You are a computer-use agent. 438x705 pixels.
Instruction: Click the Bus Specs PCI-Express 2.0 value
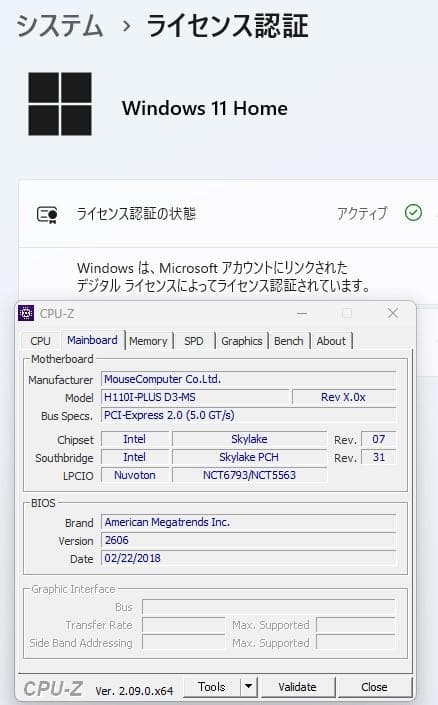point(249,415)
